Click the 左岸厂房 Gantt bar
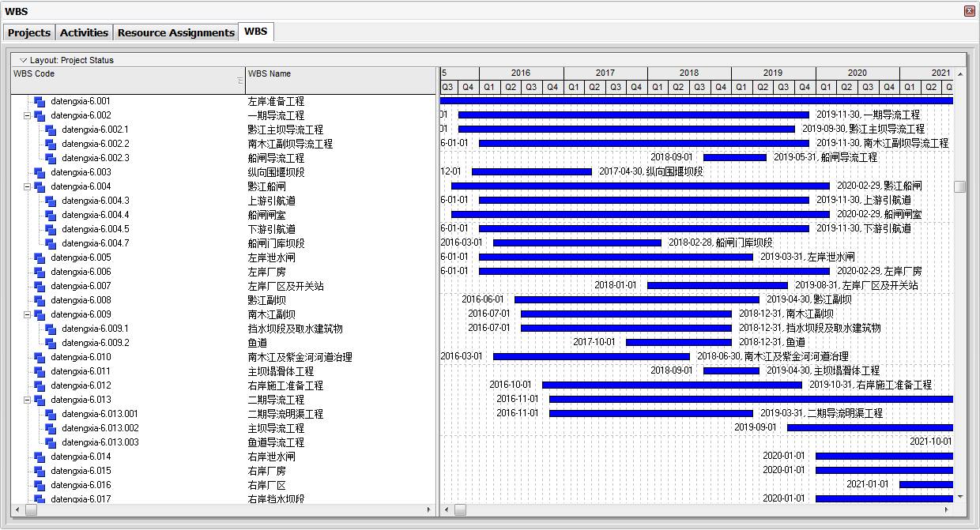980x530 pixels. click(x=654, y=271)
